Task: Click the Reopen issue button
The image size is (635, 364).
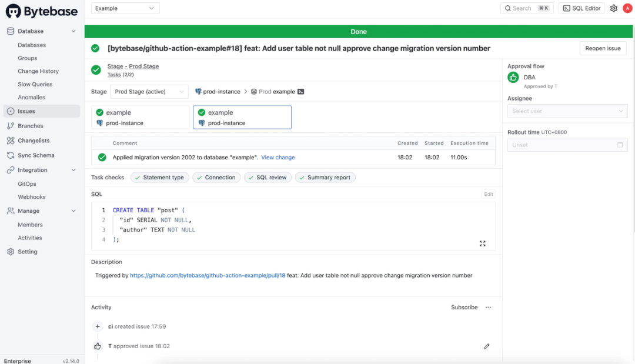Action: (603, 48)
